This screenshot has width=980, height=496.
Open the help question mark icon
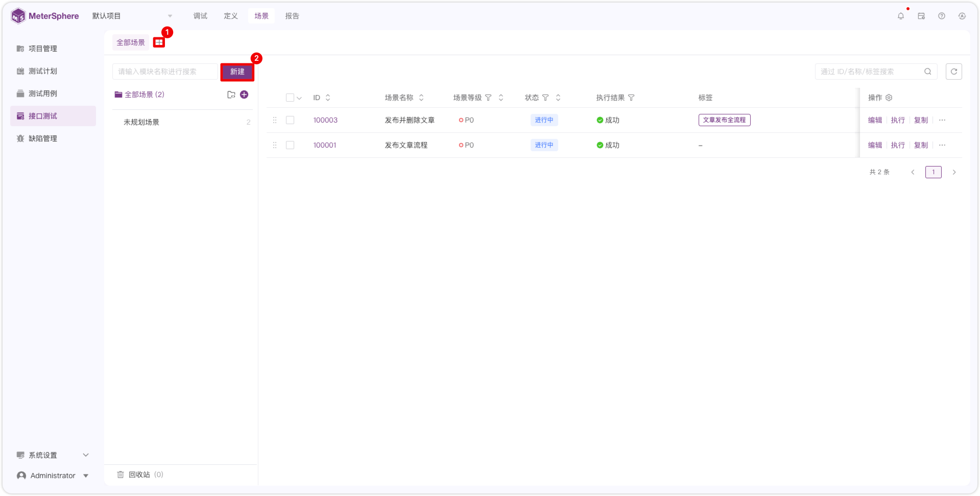point(942,16)
